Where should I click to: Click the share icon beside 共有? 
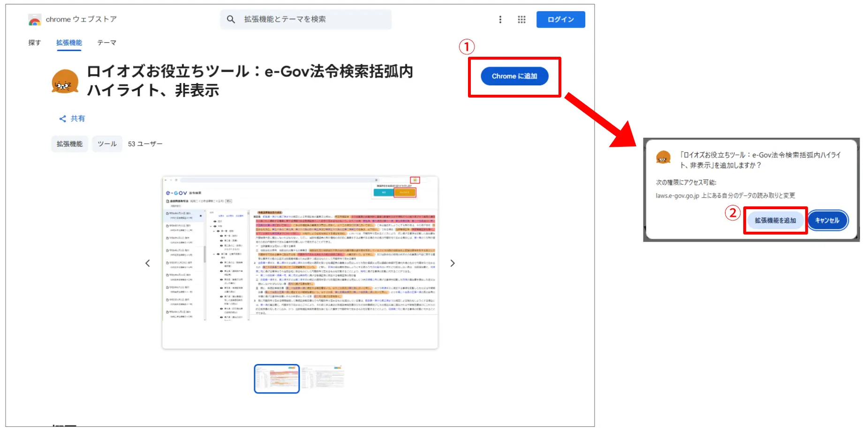62,119
